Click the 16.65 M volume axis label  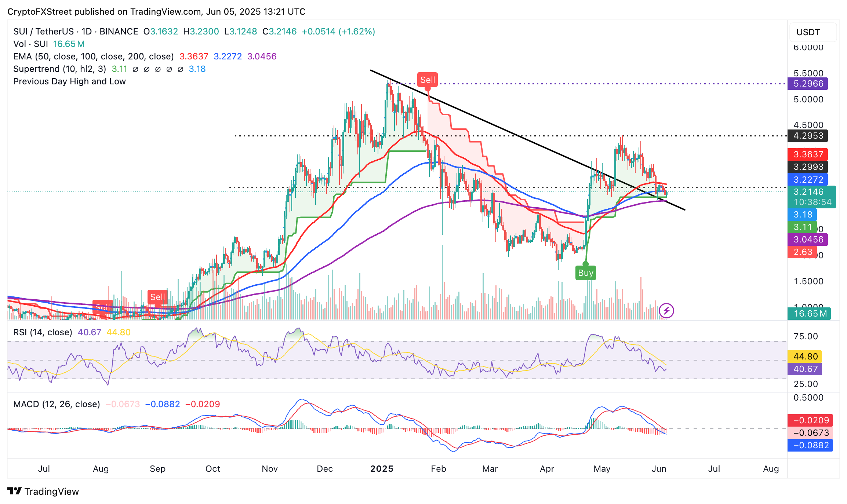tap(809, 314)
